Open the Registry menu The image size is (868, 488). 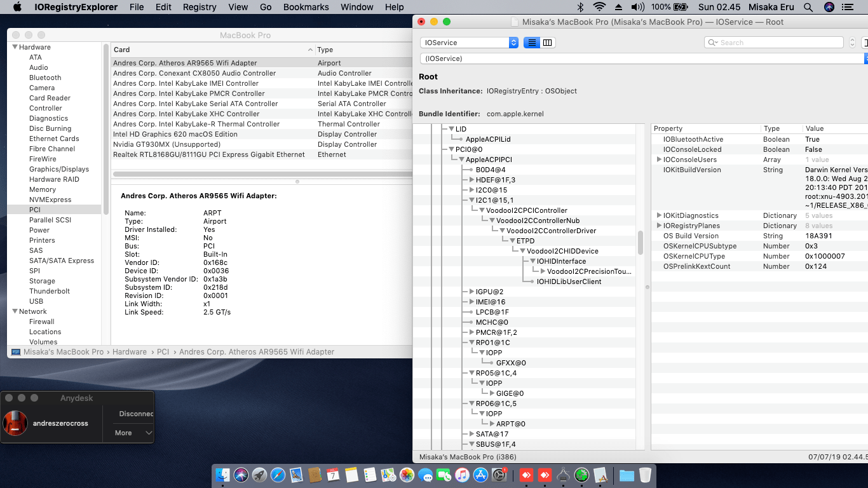[x=200, y=7]
